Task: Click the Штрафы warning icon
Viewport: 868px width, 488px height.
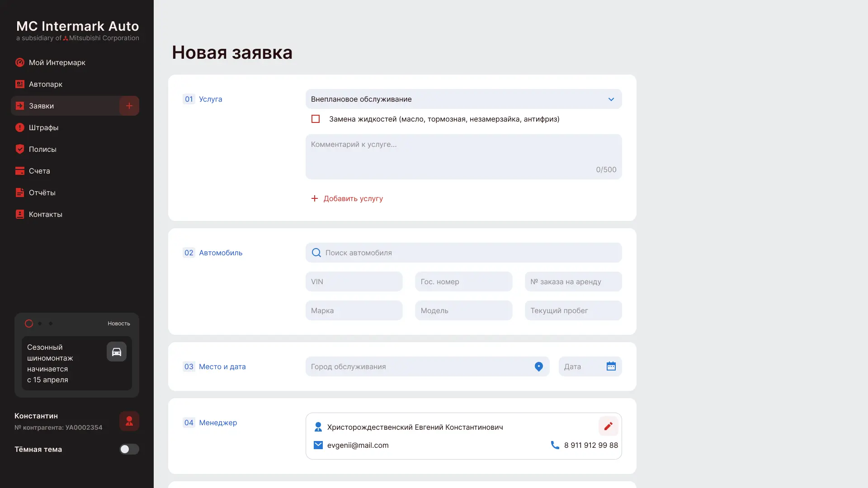Action: [x=20, y=127]
